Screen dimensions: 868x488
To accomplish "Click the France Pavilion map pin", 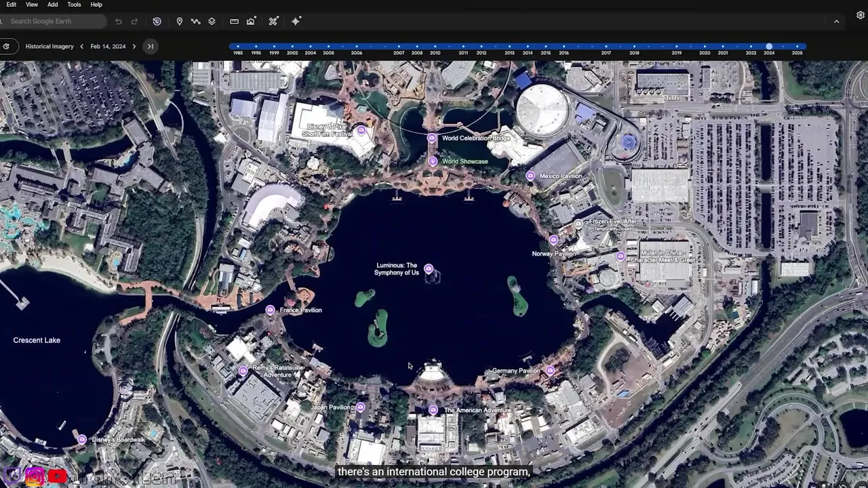I will 270,310.
